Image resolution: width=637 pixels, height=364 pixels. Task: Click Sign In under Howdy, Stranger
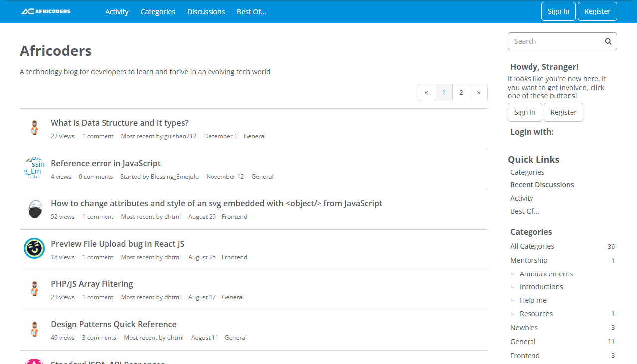pos(525,112)
